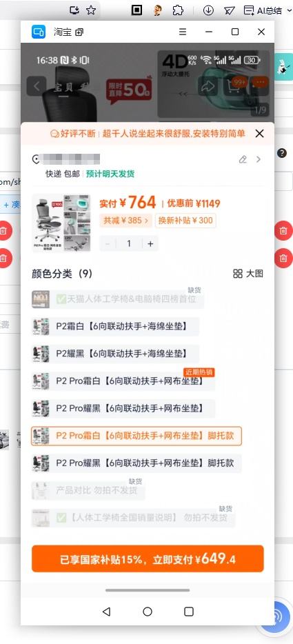
Task: Tap the Android recent apps square button
Action: click(189, 612)
